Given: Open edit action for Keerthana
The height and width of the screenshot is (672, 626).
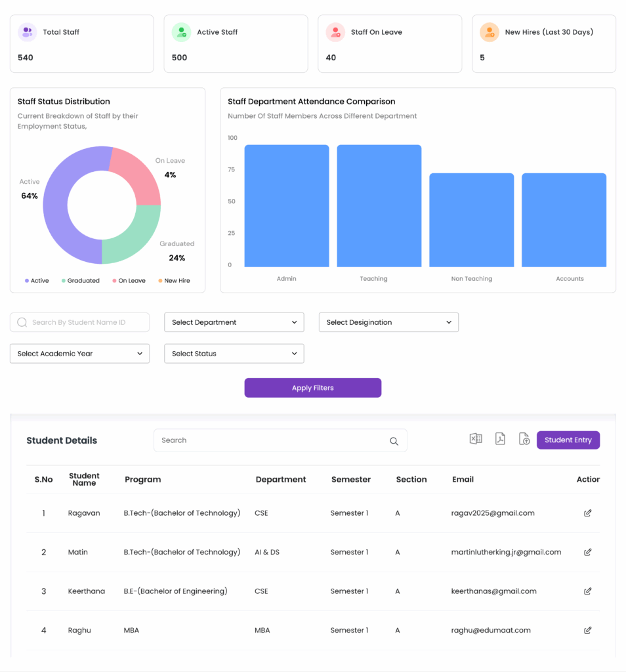Looking at the screenshot, I should tap(587, 591).
